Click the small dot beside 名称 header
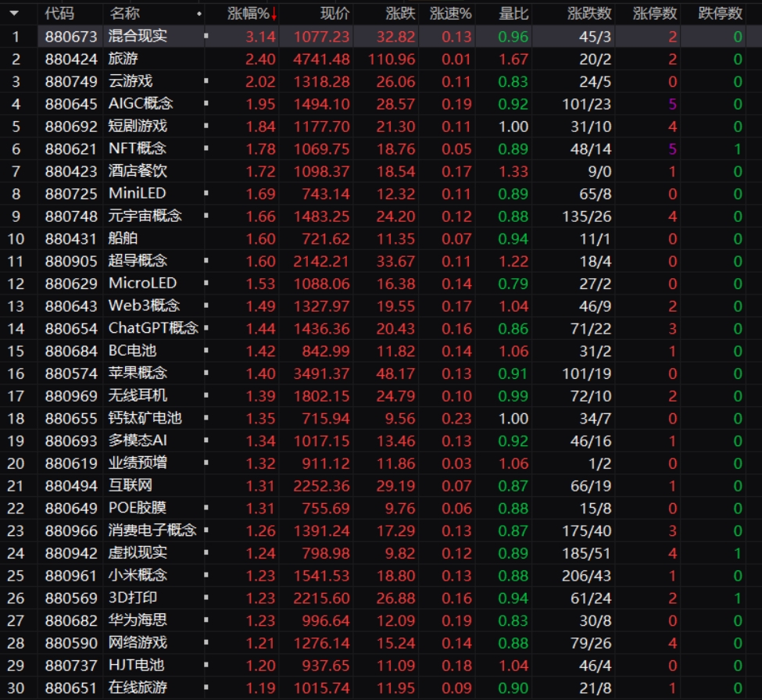762x700 pixels. (x=199, y=14)
